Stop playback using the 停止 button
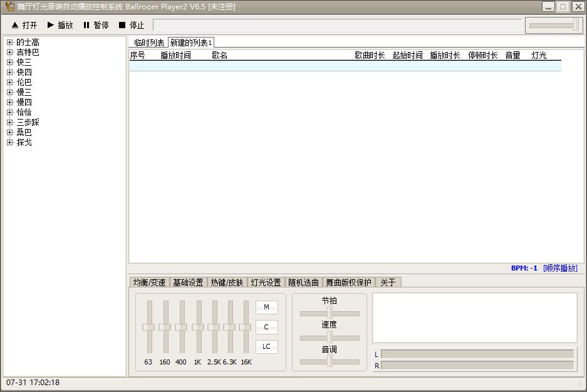The width and height of the screenshot is (587, 392). (x=132, y=25)
